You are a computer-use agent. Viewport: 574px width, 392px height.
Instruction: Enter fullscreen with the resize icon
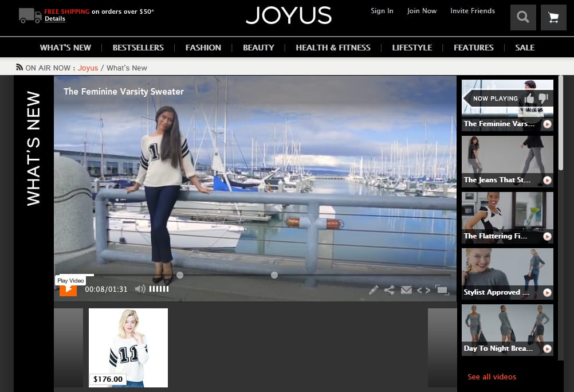tap(442, 290)
